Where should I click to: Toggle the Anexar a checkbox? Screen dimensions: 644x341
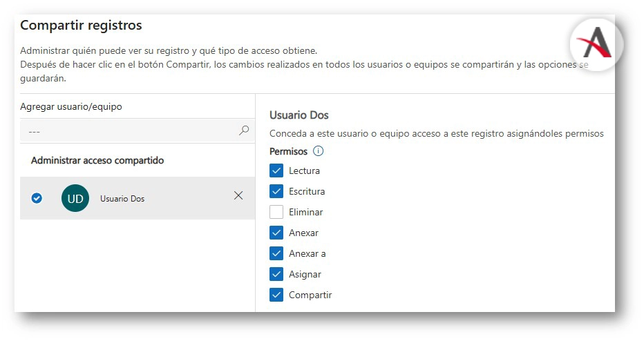tap(276, 253)
